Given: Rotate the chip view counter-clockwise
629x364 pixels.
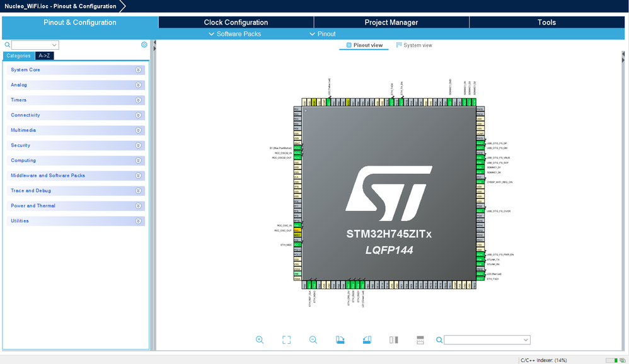Looking at the screenshot, I should pyautogui.click(x=367, y=340).
